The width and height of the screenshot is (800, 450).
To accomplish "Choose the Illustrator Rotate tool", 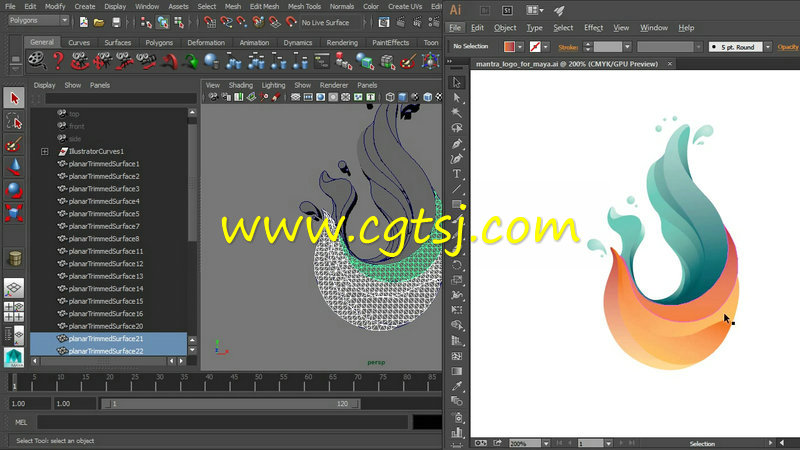I will pyautogui.click(x=457, y=265).
